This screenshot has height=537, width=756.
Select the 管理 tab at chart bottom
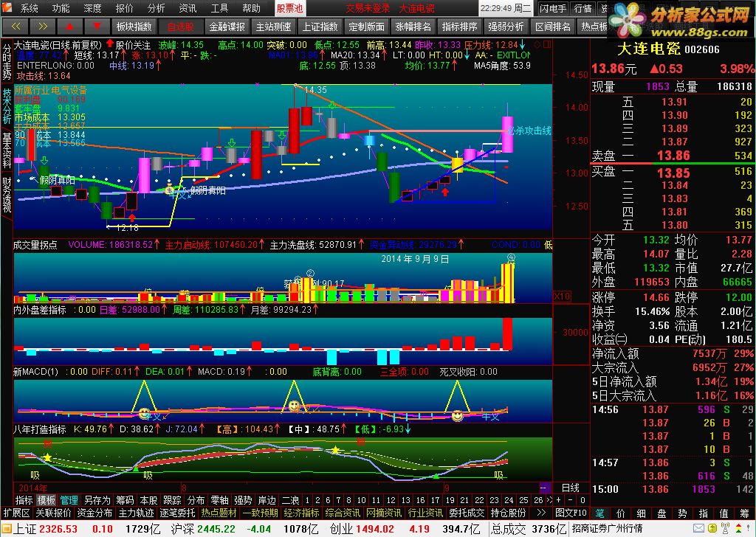[x=69, y=500]
